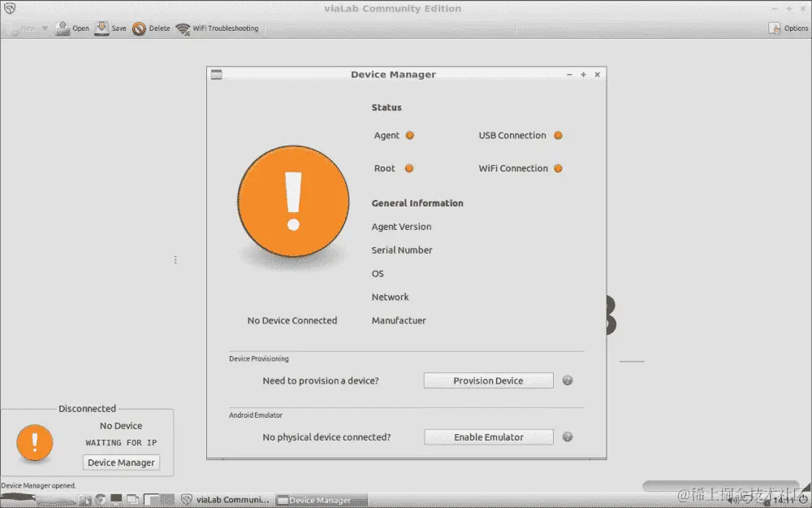
Task: Open WiFi Troubleshooting from the toolbar
Action: click(217, 28)
